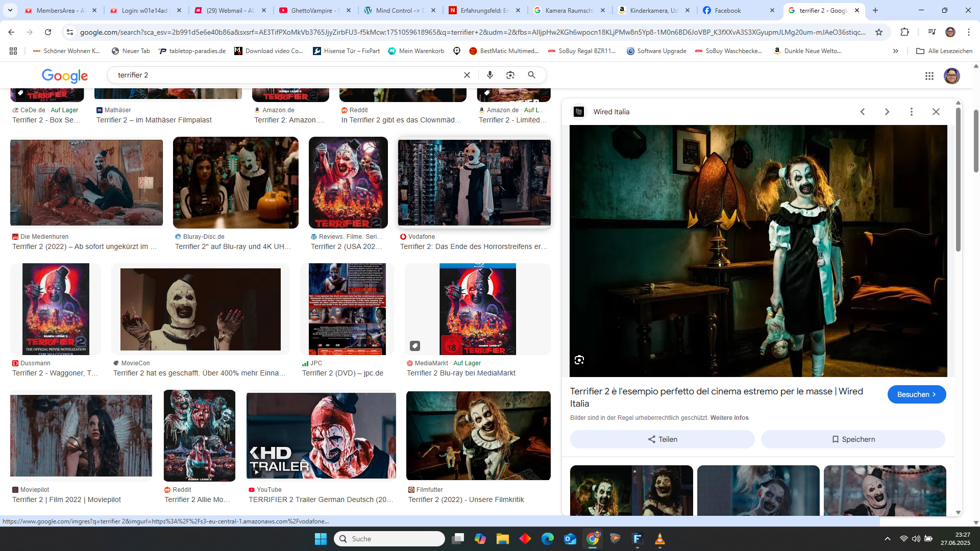Open Mein Warenkorb bookmark

(416, 51)
